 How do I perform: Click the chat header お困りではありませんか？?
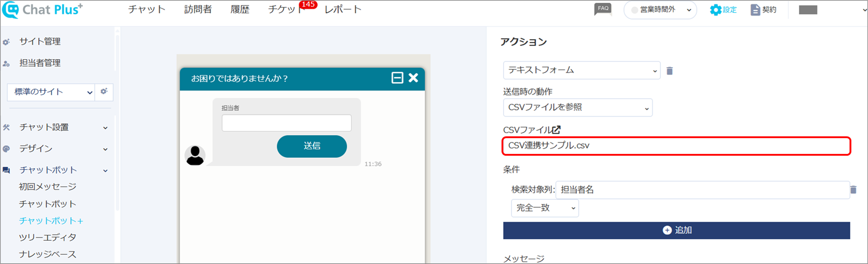pos(240,78)
